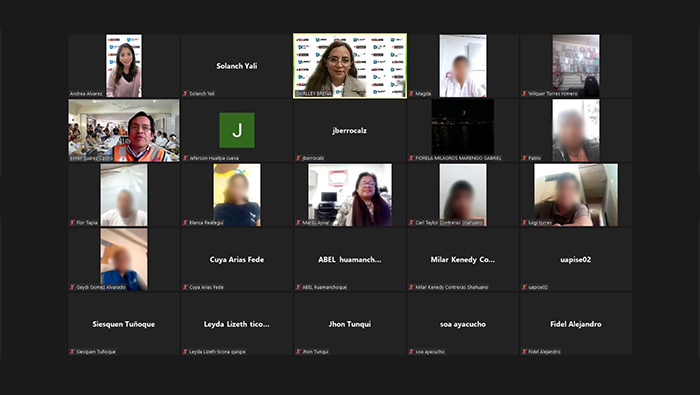Click the green J avatar of Jeferson
Image resolution: width=700 pixels, height=395 pixels.
pyautogui.click(x=237, y=130)
